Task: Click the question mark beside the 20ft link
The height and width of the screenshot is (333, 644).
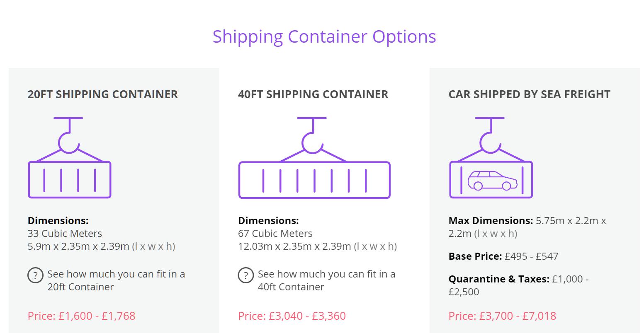Action: coord(35,275)
